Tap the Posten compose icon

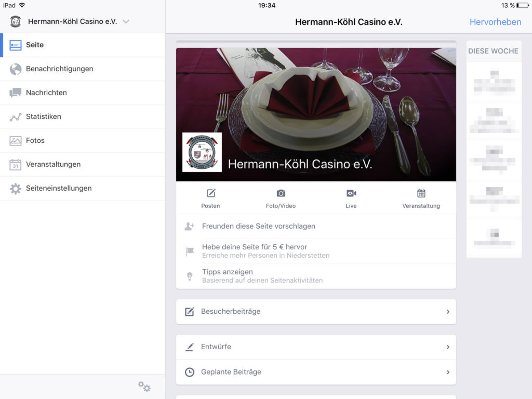(211, 193)
